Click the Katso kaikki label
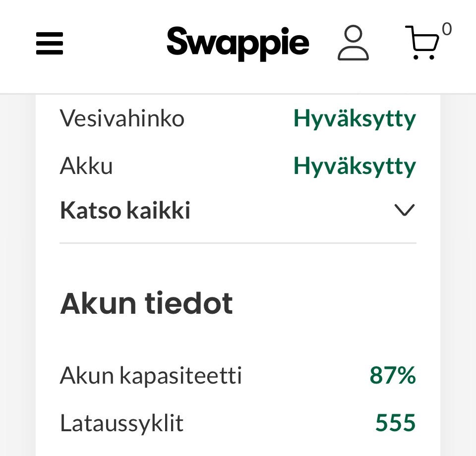 click(x=125, y=211)
